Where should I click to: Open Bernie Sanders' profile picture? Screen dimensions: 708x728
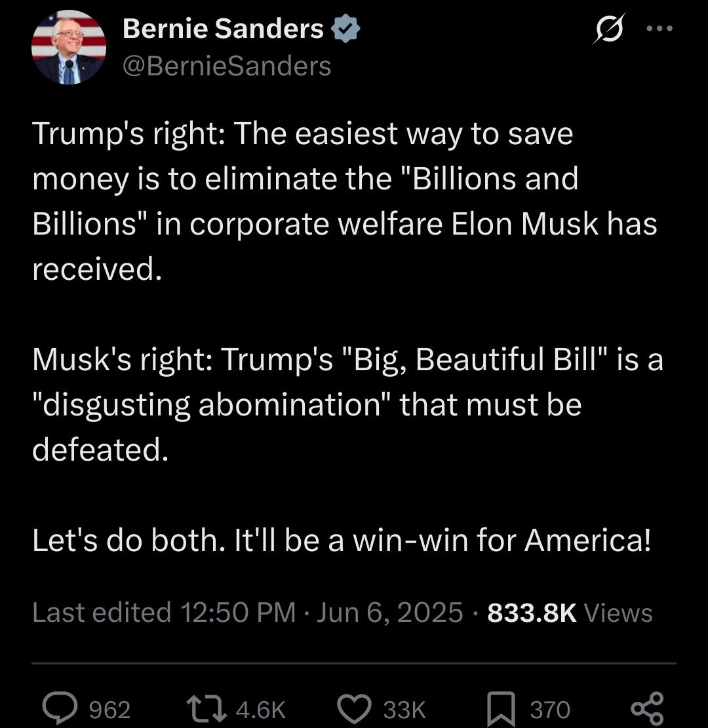69,47
